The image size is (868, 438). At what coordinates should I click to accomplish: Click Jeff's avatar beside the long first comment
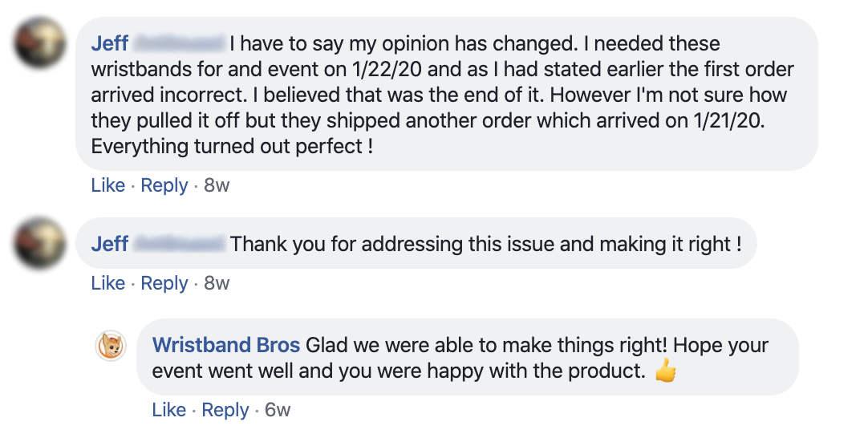click(42, 42)
